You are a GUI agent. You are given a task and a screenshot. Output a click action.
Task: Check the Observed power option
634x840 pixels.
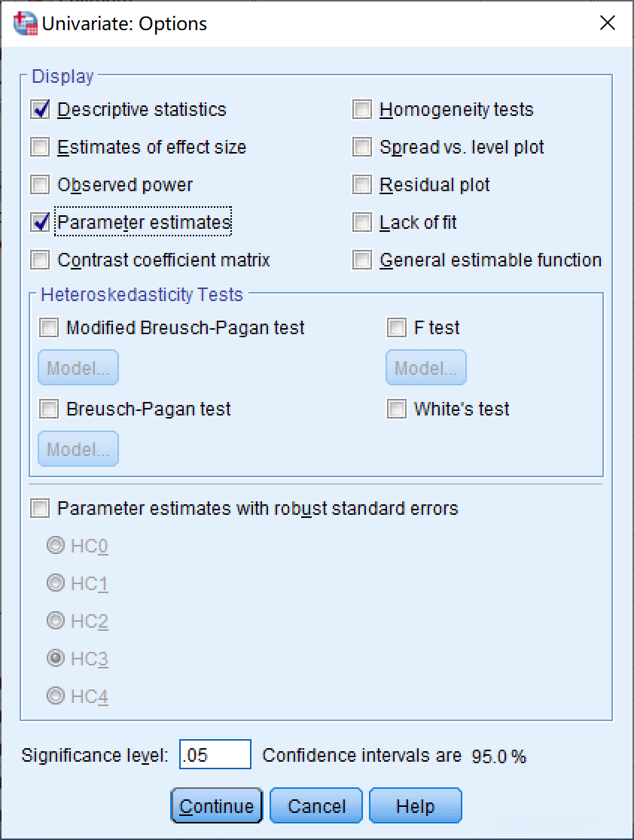point(40,185)
